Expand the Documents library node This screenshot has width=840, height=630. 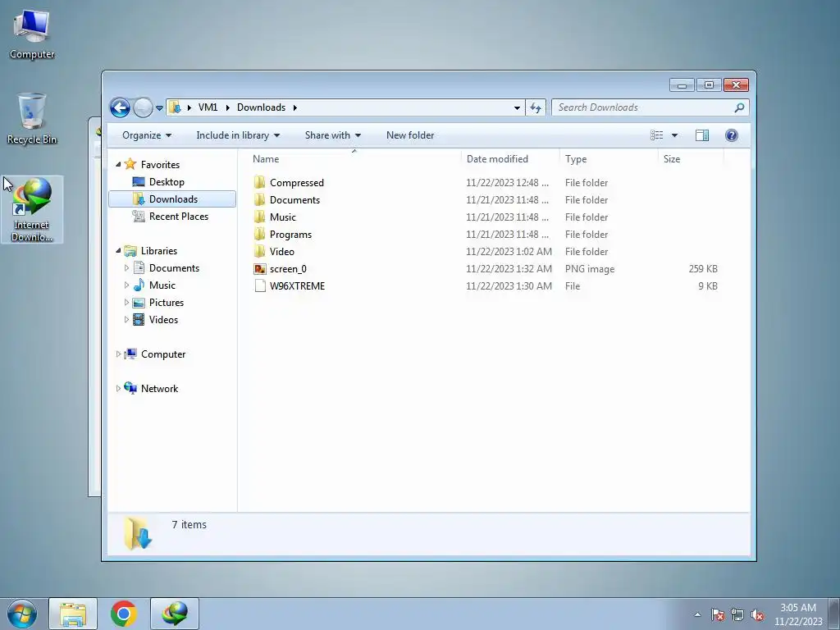126,268
